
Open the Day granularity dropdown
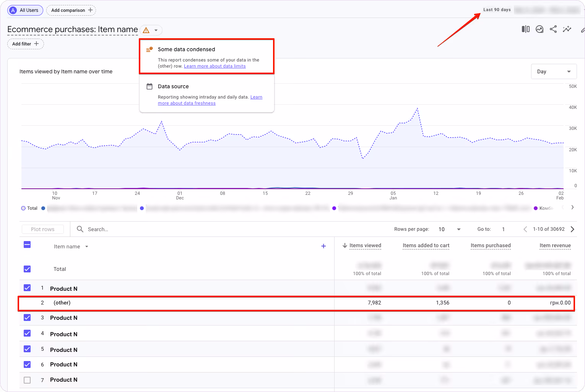[554, 71]
